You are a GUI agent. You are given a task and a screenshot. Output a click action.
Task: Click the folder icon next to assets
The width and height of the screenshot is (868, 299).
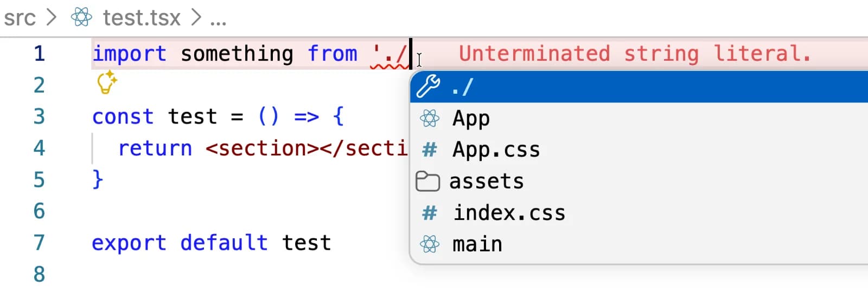pos(427,181)
